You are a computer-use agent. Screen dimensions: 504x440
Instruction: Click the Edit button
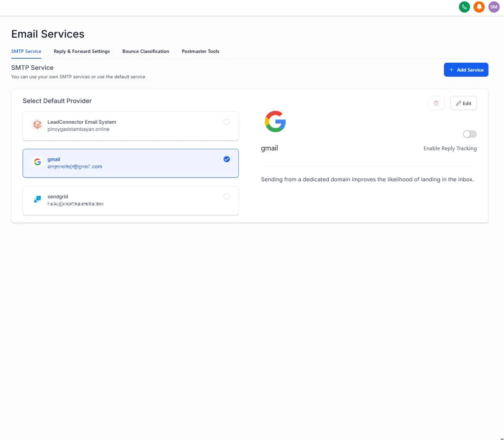(464, 103)
